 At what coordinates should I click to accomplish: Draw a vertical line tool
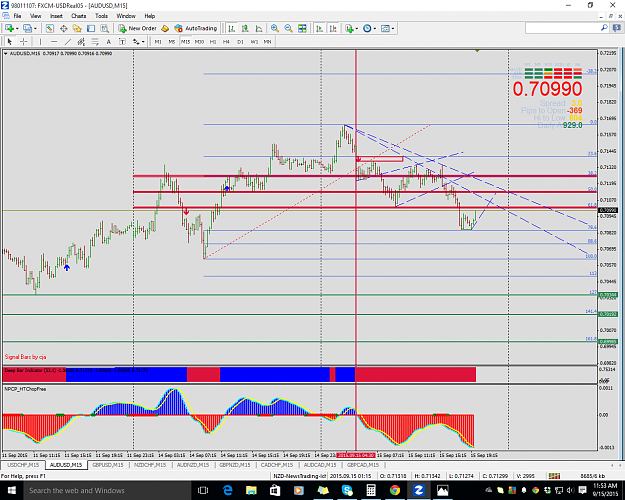point(40,41)
